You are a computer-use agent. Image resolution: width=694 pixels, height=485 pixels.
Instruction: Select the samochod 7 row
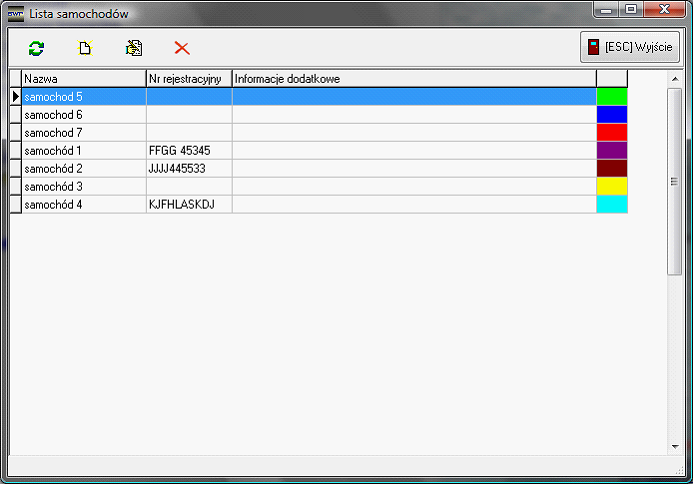pyautogui.click(x=84, y=133)
